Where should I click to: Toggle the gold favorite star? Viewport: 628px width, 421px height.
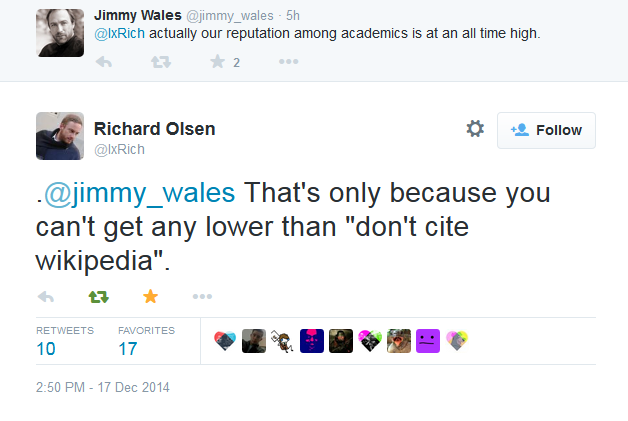(x=150, y=297)
